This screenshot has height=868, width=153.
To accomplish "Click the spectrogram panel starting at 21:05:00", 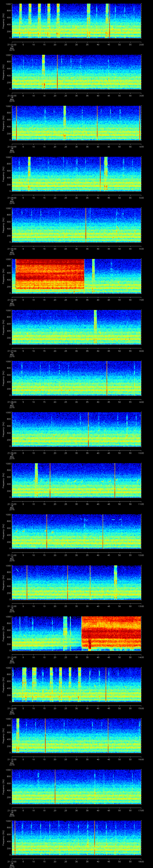I will click(x=77, y=225).
